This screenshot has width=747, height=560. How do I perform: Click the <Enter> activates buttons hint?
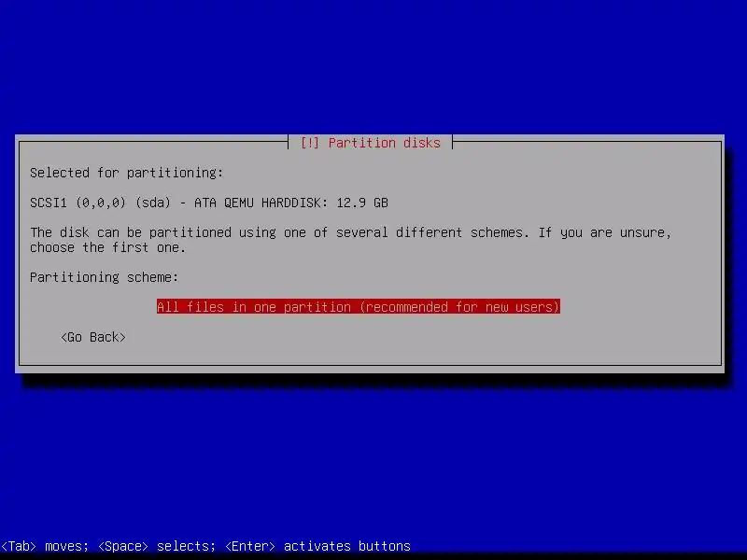317,546
